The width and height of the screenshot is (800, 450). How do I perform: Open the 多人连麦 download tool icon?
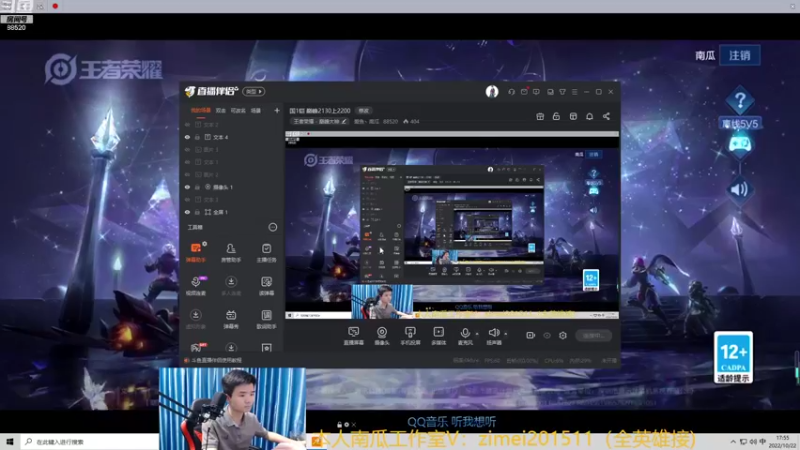231,286
